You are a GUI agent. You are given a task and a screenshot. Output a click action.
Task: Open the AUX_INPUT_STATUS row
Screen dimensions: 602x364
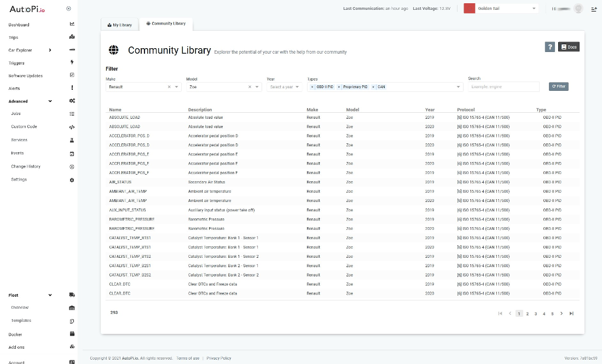pyautogui.click(x=343, y=210)
